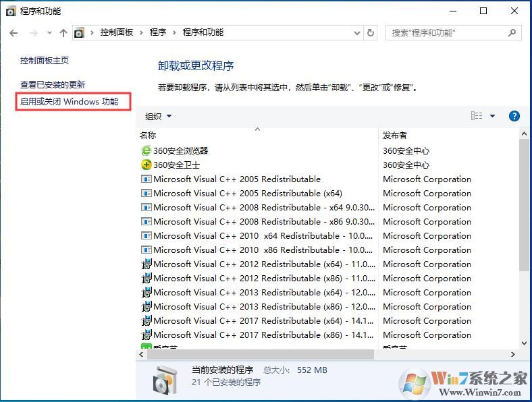Maximize the 程序和功能 window

(x=483, y=11)
